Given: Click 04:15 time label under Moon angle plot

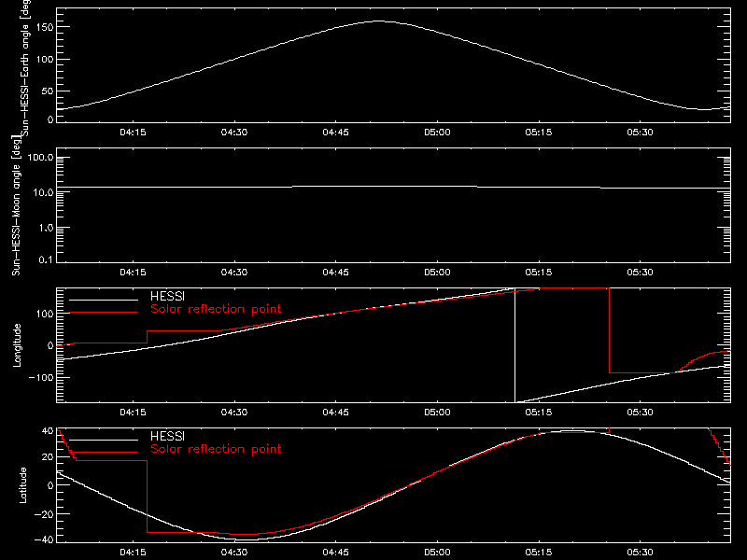Looking at the screenshot, I should coord(133,273).
